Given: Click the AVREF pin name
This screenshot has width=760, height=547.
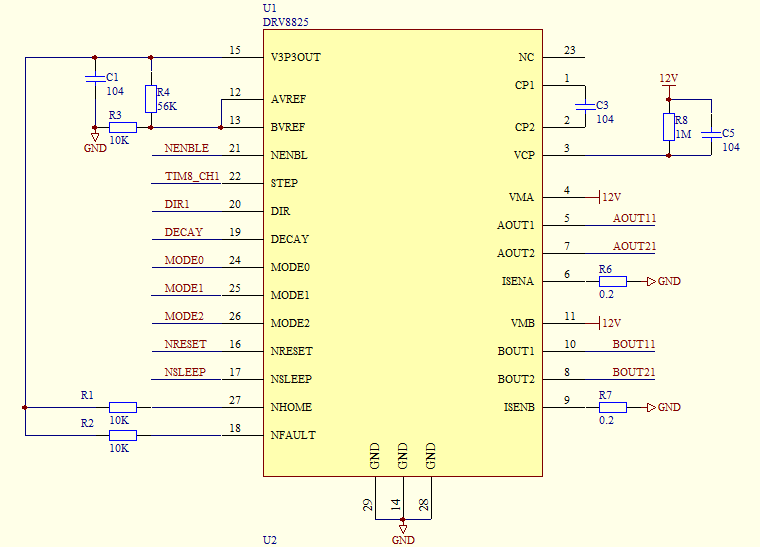Looking at the screenshot, I should (288, 99).
